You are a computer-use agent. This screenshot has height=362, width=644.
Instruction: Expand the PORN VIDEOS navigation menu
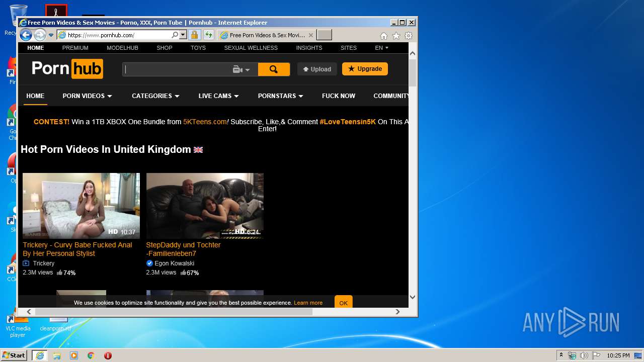[87, 96]
